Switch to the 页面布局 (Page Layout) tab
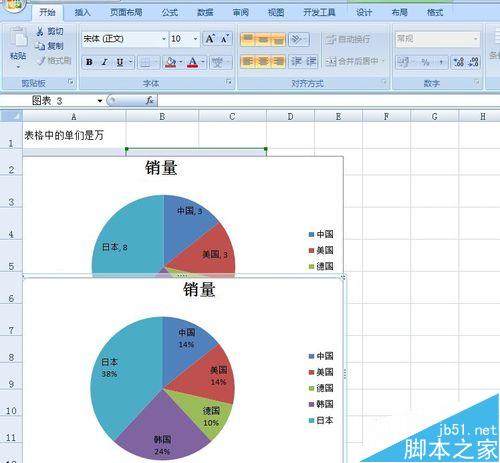 tap(126, 13)
